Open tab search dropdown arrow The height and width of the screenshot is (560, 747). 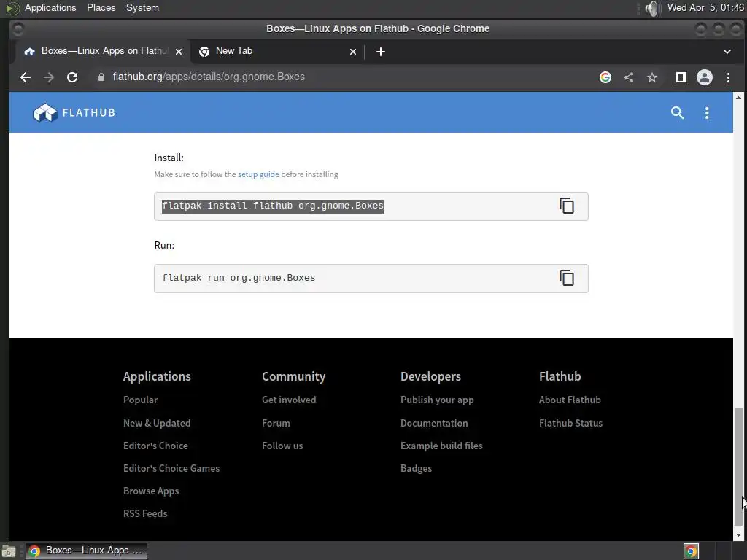click(727, 52)
